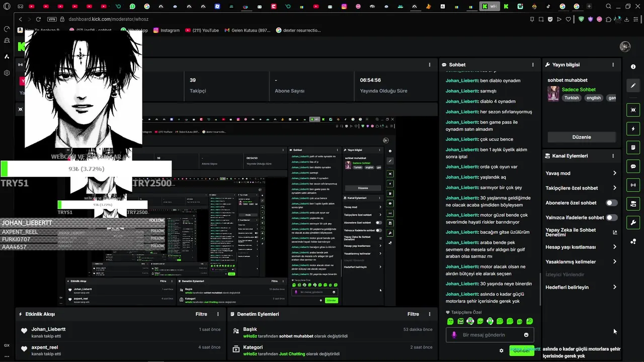The width and height of the screenshot is (644, 362).
Task: Expand Yavaş mod settings
Action: [581, 173]
